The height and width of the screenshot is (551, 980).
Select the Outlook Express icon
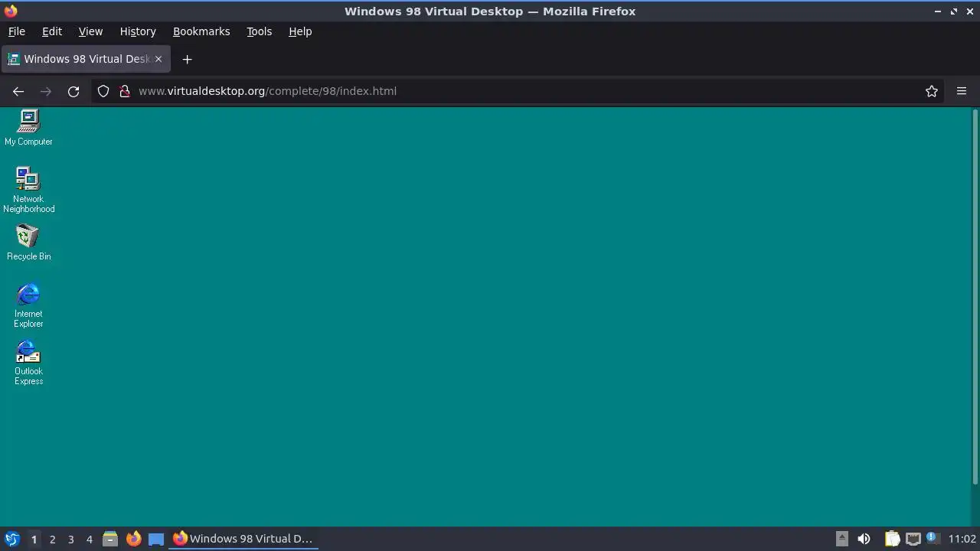point(28,362)
